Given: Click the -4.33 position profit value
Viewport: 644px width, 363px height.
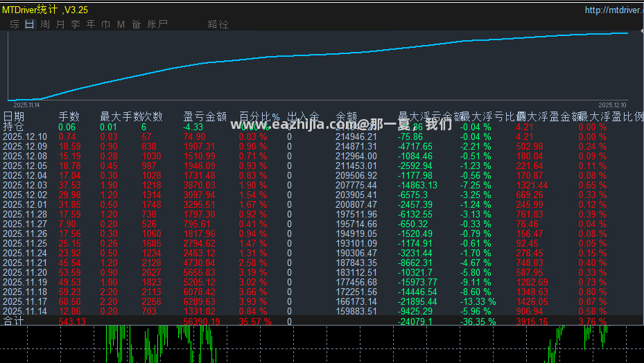Looking at the screenshot, I should (193, 127).
